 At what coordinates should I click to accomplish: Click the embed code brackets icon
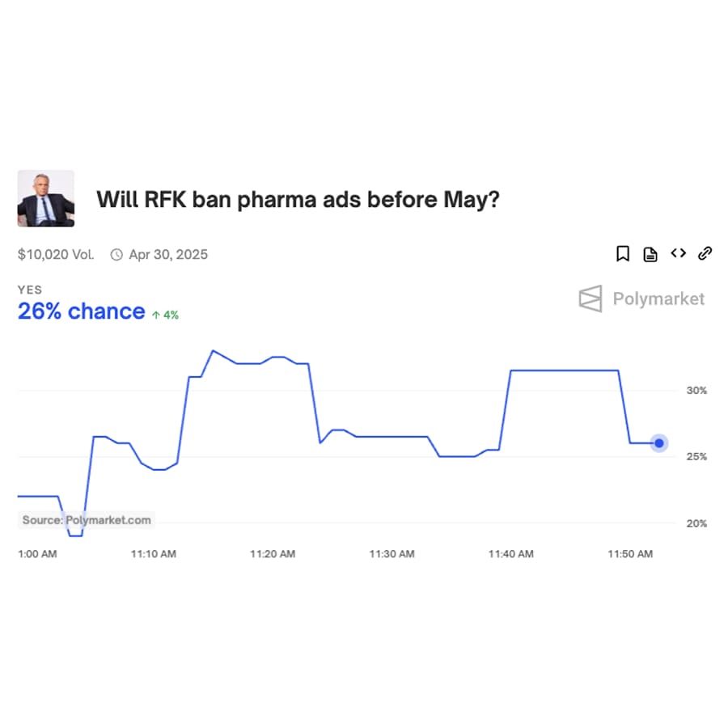[678, 253]
